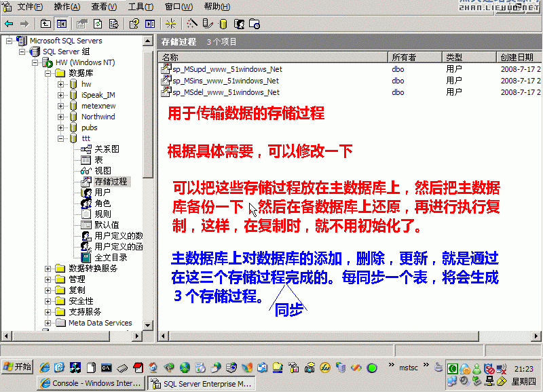543x392 pixels.
Task: Expand the Meta Data Services folder
Action: (48, 323)
